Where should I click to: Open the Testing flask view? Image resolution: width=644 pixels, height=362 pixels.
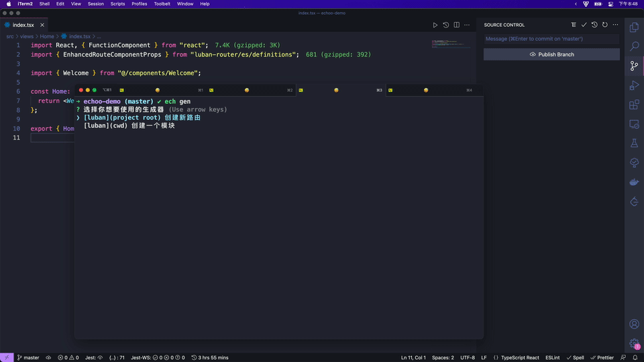coord(634,143)
